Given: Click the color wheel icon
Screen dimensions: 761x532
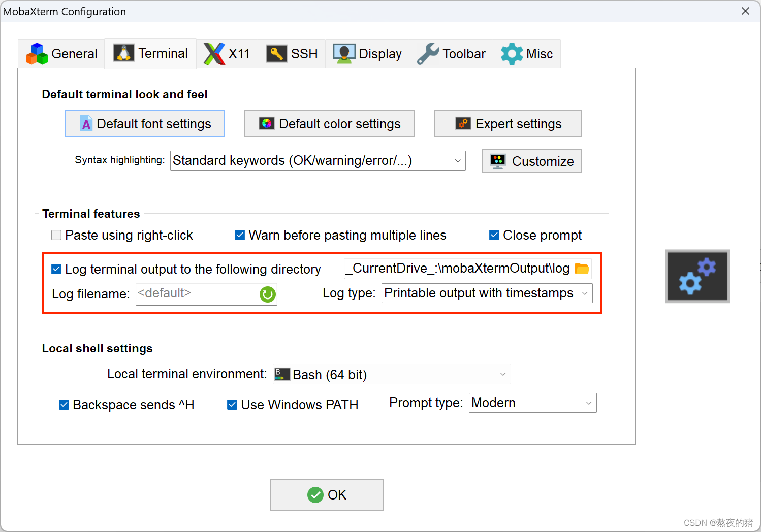Looking at the screenshot, I should tap(267, 123).
